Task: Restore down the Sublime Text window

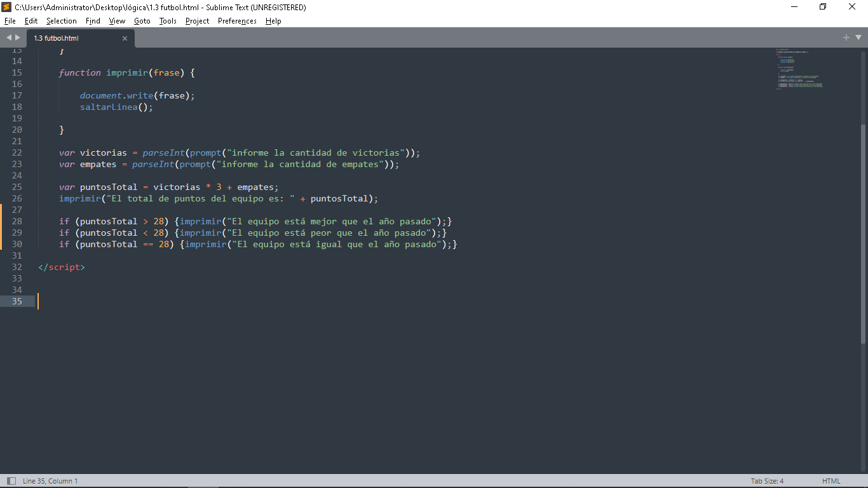Action: click(x=823, y=7)
